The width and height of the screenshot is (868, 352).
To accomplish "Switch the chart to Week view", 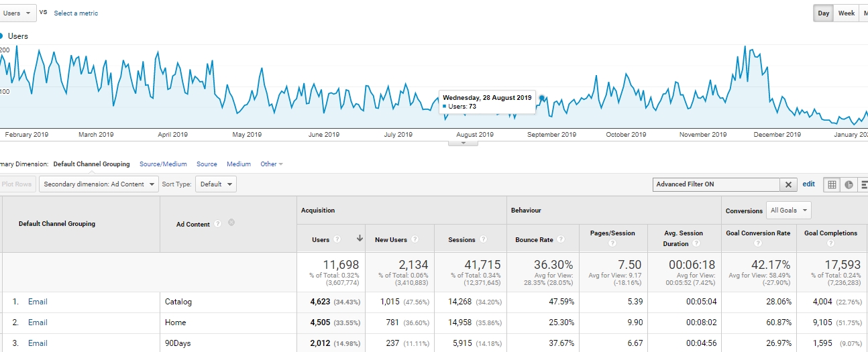I will point(847,13).
